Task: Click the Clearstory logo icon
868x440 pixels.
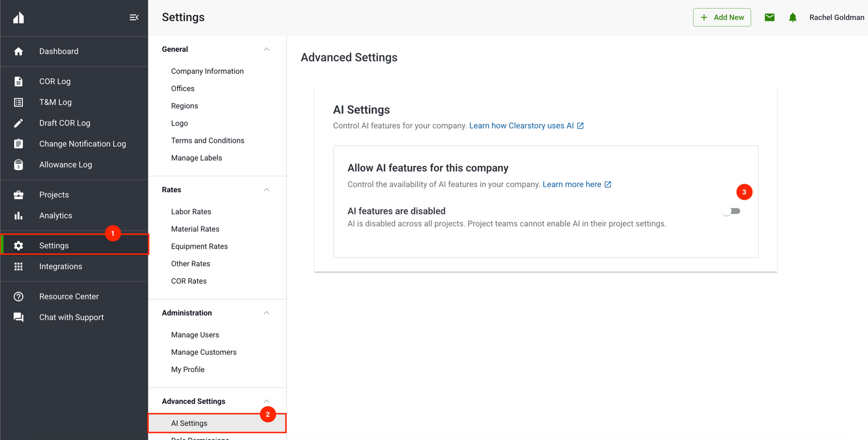Action: click(x=19, y=18)
